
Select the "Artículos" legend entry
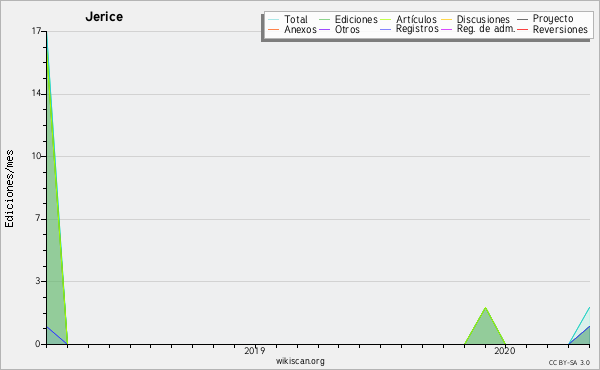pyautogui.click(x=416, y=19)
